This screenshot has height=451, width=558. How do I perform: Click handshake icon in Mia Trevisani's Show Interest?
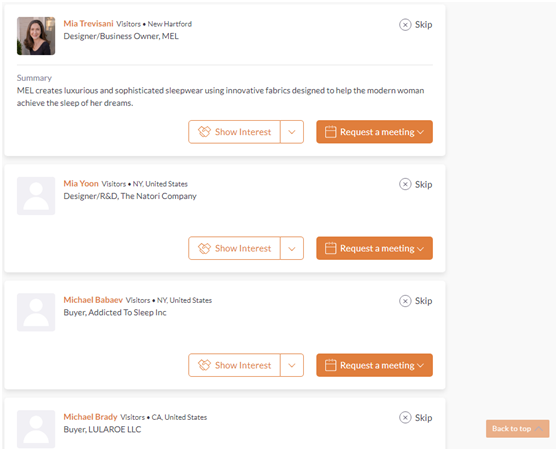pyautogui.click(x=204, y=132)
